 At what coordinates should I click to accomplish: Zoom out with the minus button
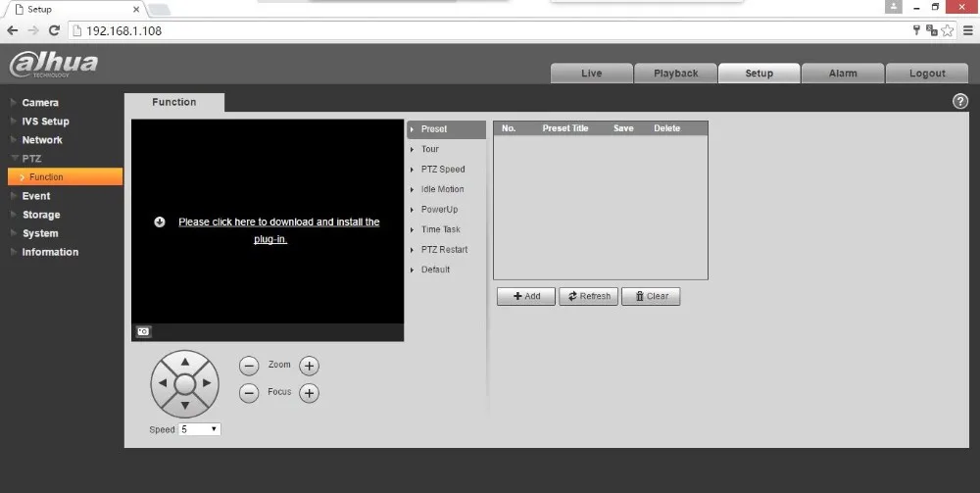tap(249, 366)
